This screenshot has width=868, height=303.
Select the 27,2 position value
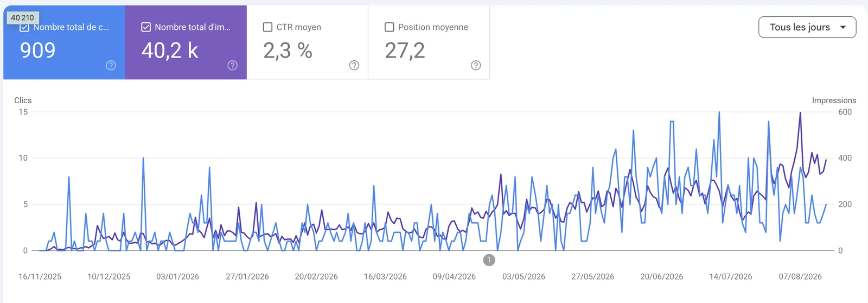point(405,50)
